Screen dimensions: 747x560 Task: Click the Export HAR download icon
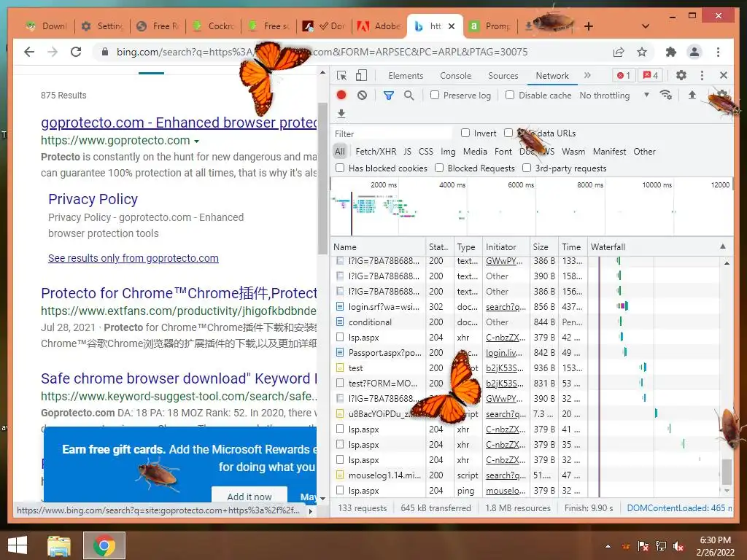(x=341, y=113)
